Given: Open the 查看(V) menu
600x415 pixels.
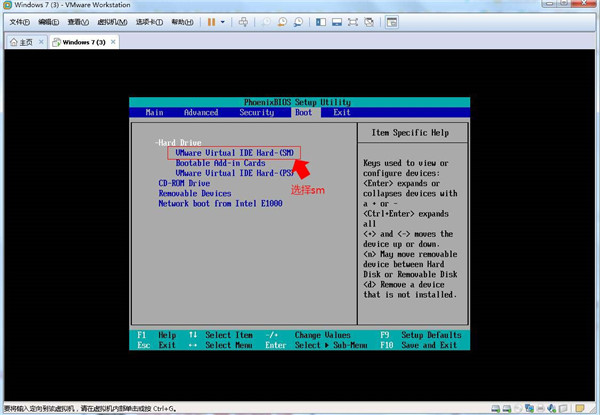Looking at the screenshot, I should coord(78,22).
